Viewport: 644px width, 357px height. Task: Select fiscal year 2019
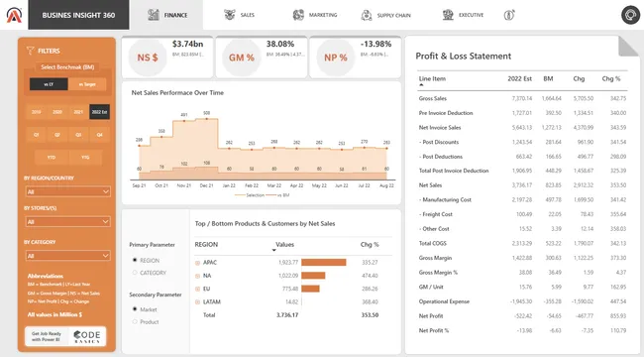[x=36, y=112]
